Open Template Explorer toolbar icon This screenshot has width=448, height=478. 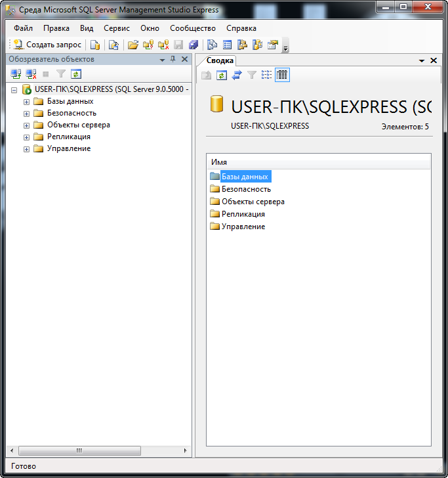click(x=257, y=45)
